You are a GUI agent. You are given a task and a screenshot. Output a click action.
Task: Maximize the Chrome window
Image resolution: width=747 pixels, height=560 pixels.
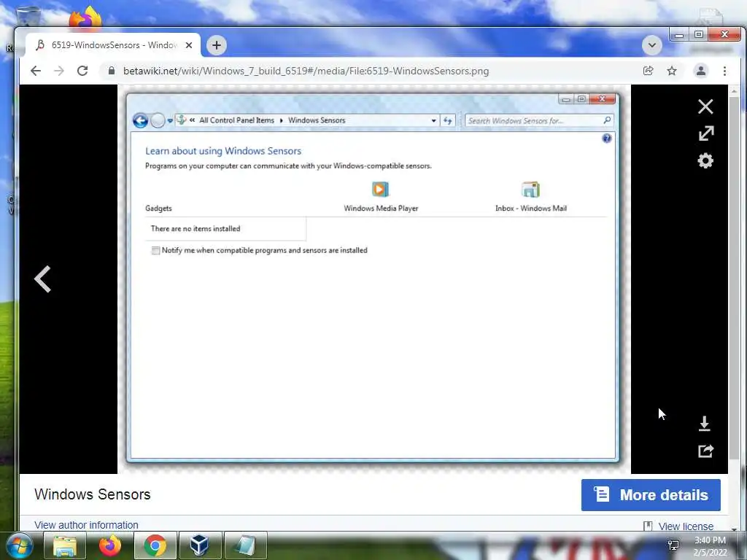click(x=699, y=35)
